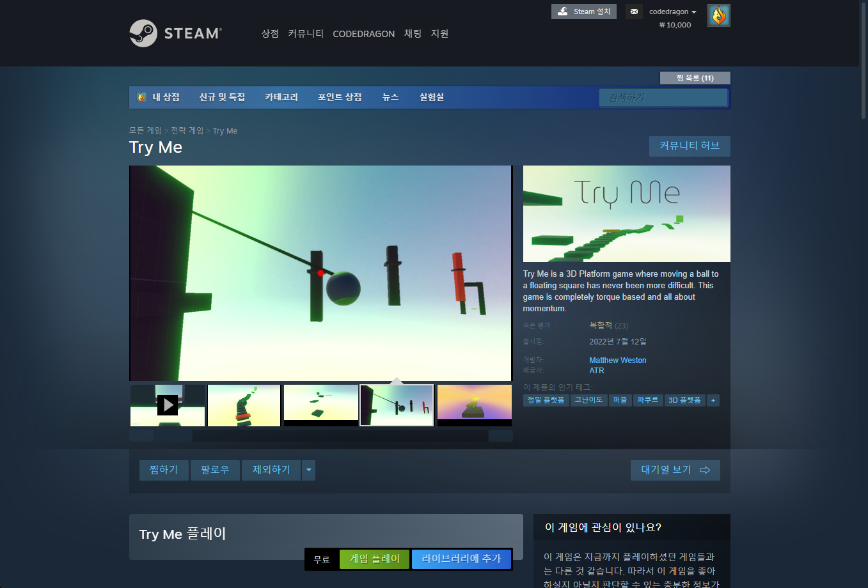The height and width of the screenshot is (588, 868).
Task: Click the main game screenshot
Action: pos(320,273)
